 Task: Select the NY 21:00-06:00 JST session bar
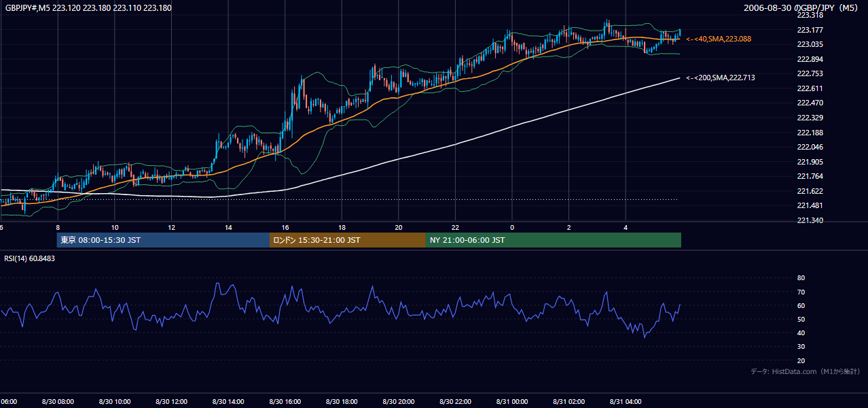554,240
